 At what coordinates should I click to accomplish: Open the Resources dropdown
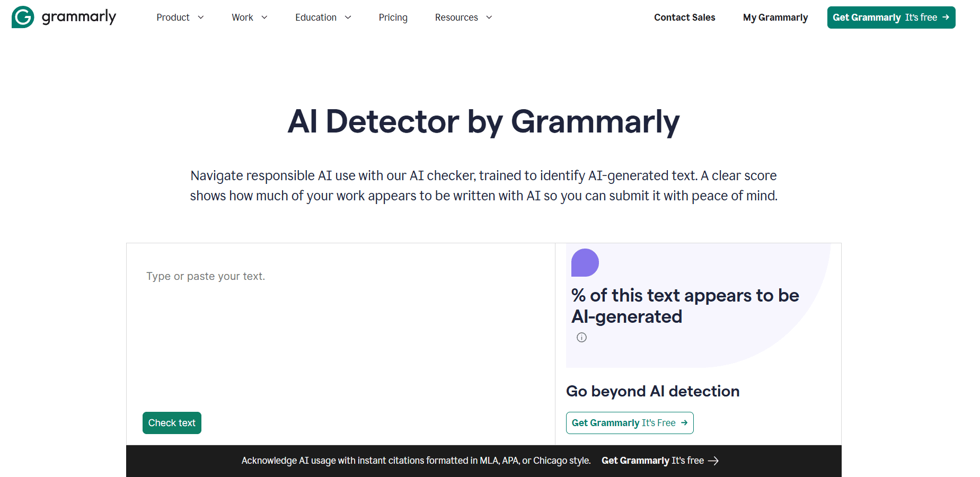pos(462,17)
